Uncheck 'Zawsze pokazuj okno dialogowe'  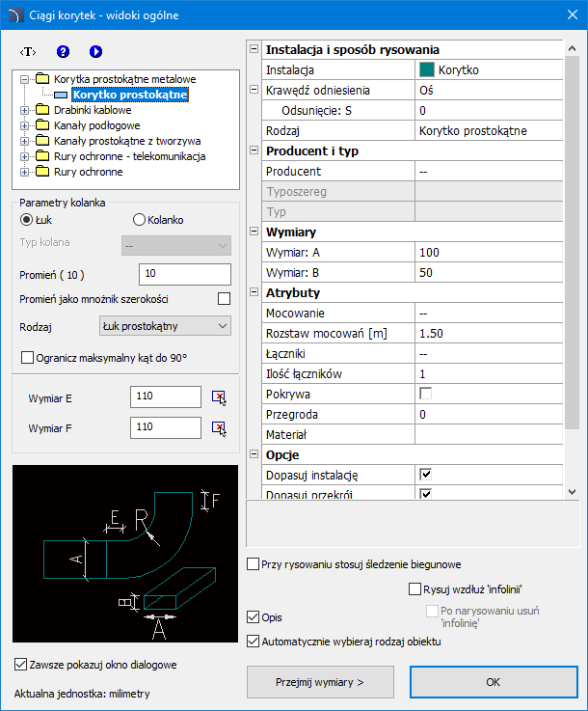point(21,664)
